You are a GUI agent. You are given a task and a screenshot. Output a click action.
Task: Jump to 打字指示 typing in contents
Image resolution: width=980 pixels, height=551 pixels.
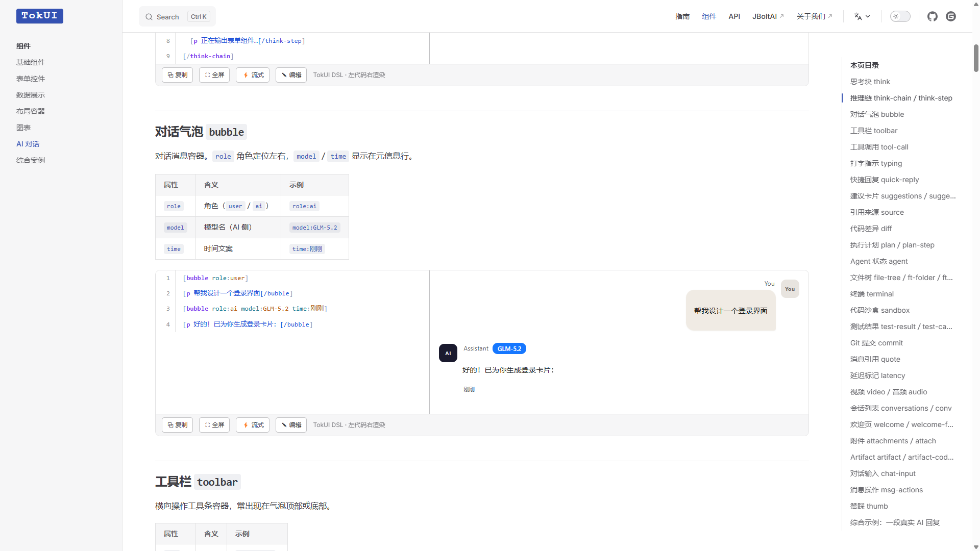876,163
